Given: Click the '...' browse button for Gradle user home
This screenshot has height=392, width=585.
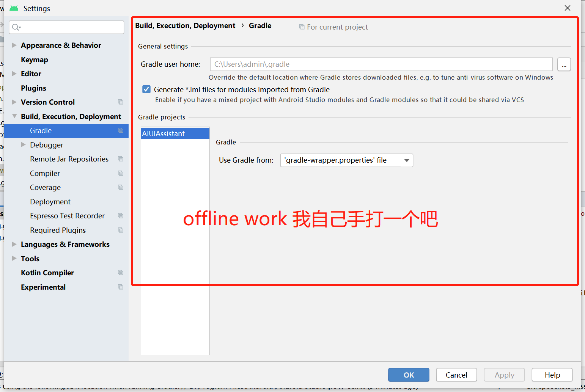Looking at the screenshot, I should tap(564, 64).
